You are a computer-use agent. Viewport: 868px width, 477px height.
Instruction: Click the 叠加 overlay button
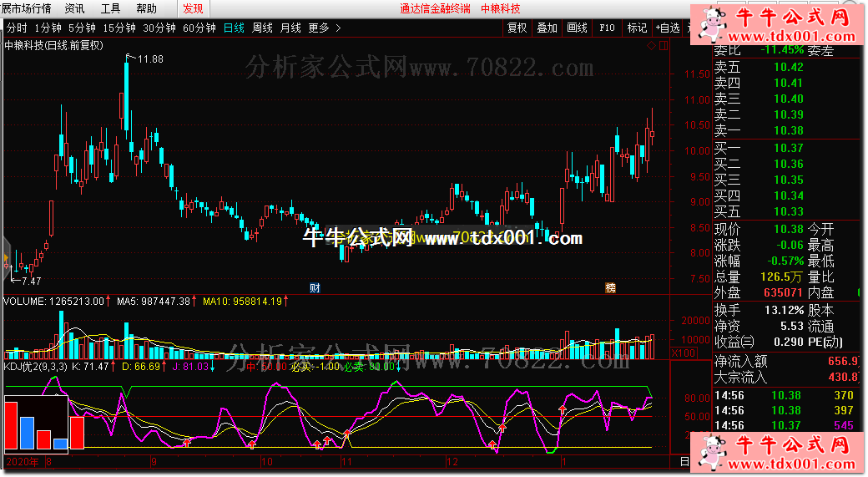547,28
